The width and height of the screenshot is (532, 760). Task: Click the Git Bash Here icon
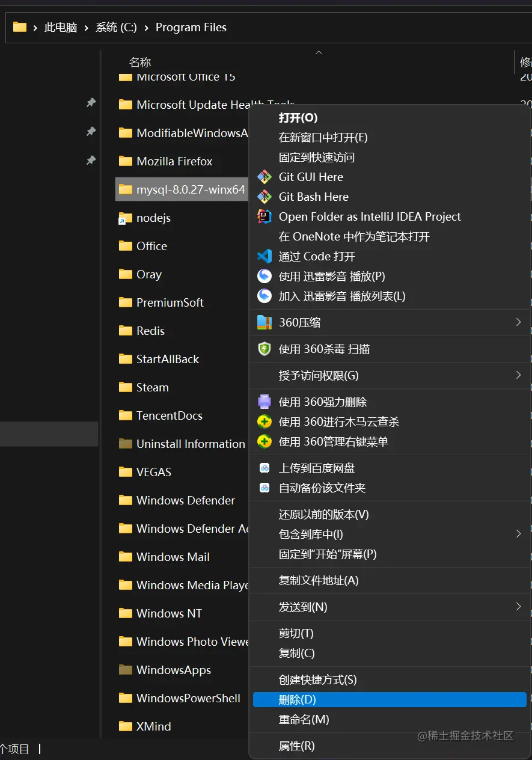click(x=264, y=197)
